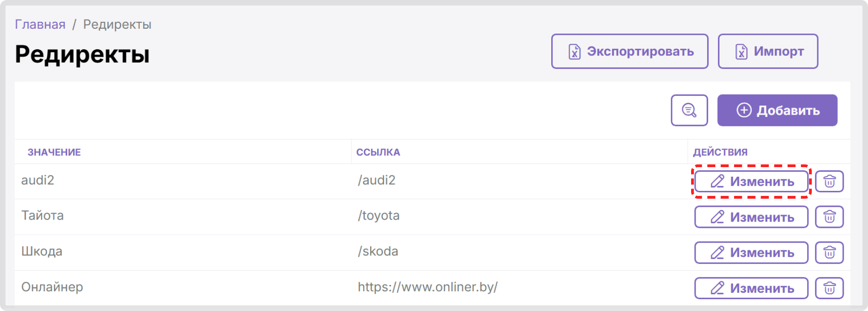Click the ССЫЛКА column header
868x311 pixels.
pos(378,152)
